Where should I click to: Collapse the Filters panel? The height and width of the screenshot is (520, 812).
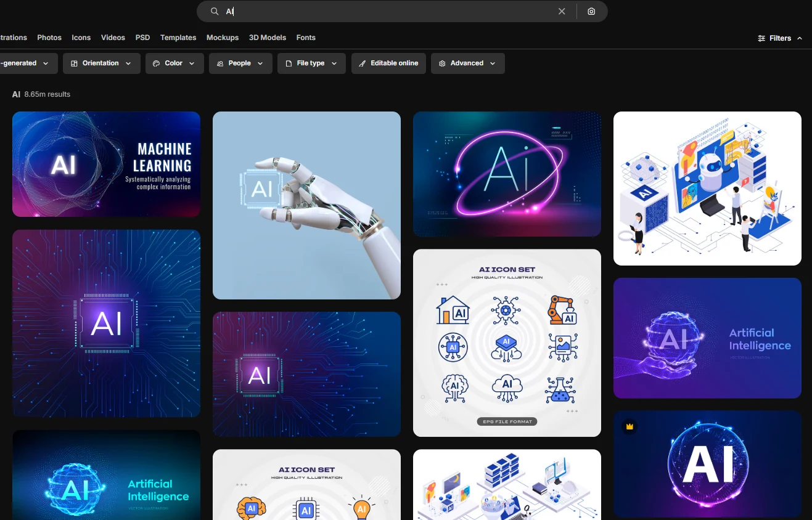pyautogui.click(x=780, y=38)
